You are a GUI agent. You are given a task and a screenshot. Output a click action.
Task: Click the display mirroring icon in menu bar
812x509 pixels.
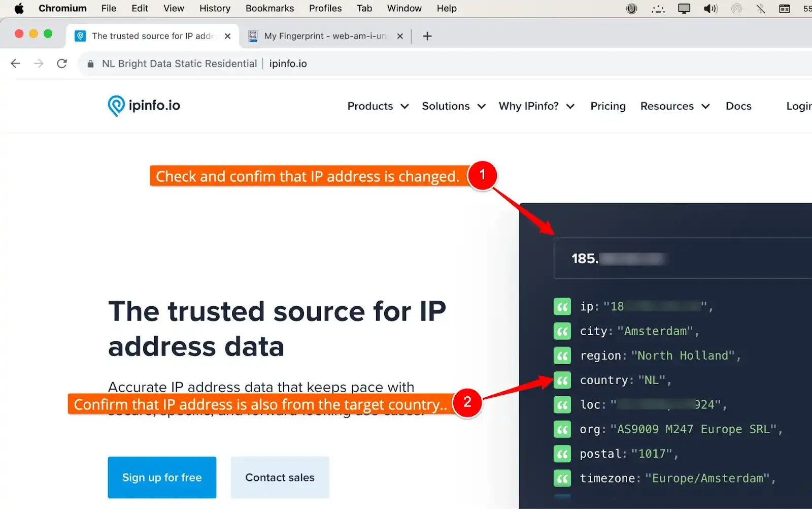click(x=684, y=8)
